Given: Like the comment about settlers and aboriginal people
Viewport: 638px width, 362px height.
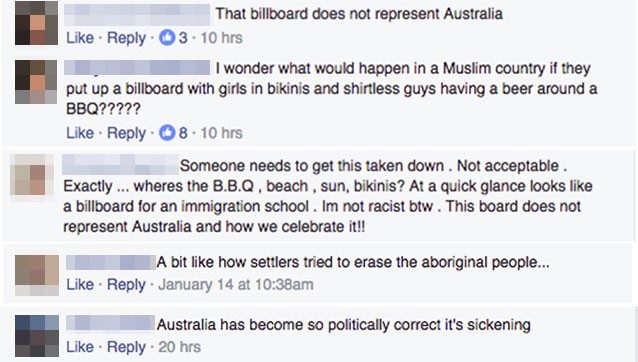Looking at the screenshot, I should click(80, 284).
